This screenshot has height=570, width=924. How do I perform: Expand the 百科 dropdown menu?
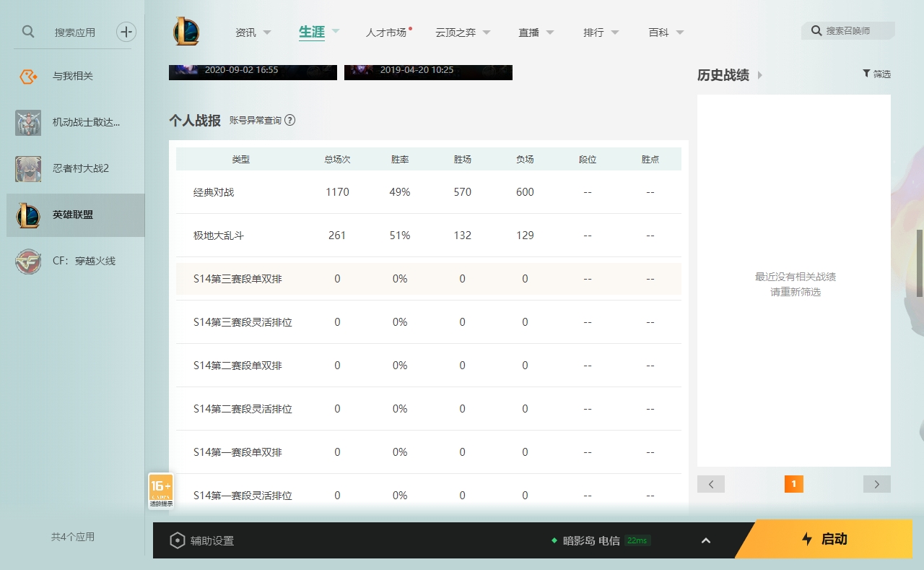tap(680, 33)
